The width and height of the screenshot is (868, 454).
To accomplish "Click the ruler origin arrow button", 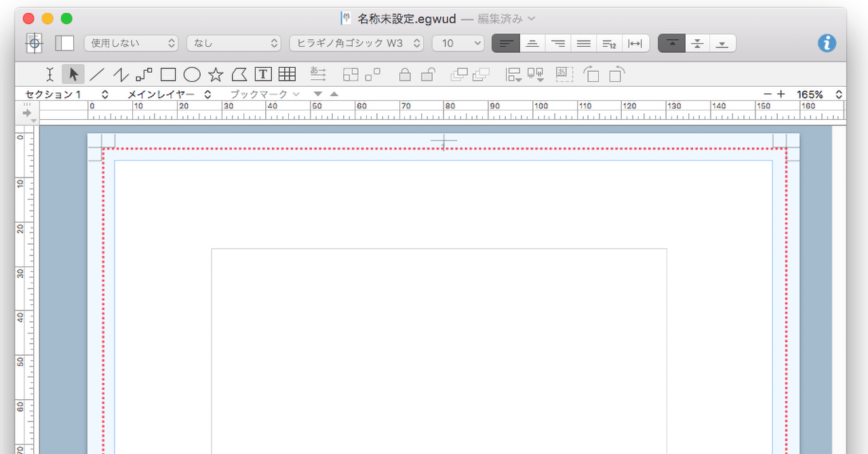I will [27, 112].
